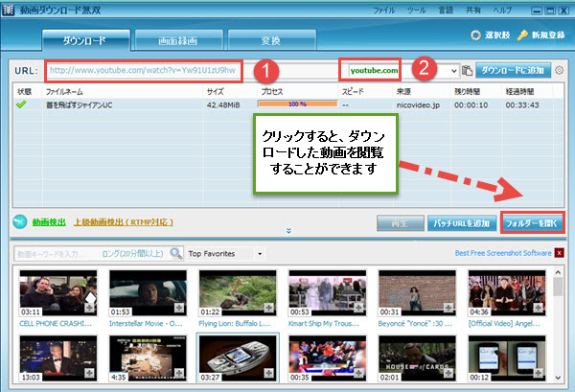This screenshot has height=392, width=575.
Task: Click the video list scrollbar down arrow
Action: point(558,378)
